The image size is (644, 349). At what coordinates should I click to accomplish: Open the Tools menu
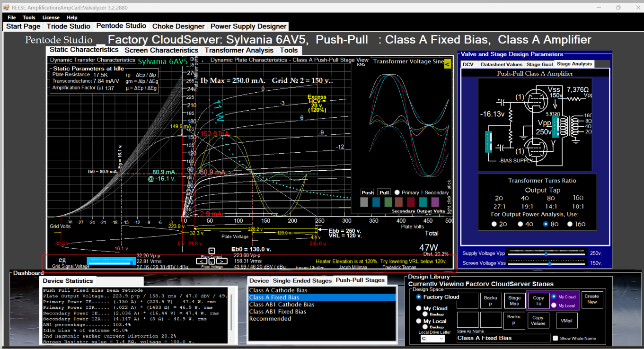tap(29, 17)
